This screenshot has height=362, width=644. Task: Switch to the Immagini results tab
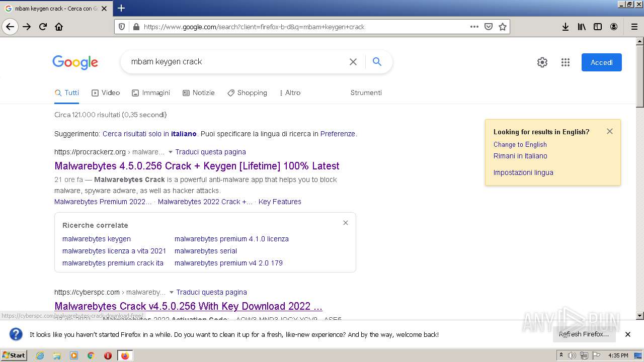151,93
